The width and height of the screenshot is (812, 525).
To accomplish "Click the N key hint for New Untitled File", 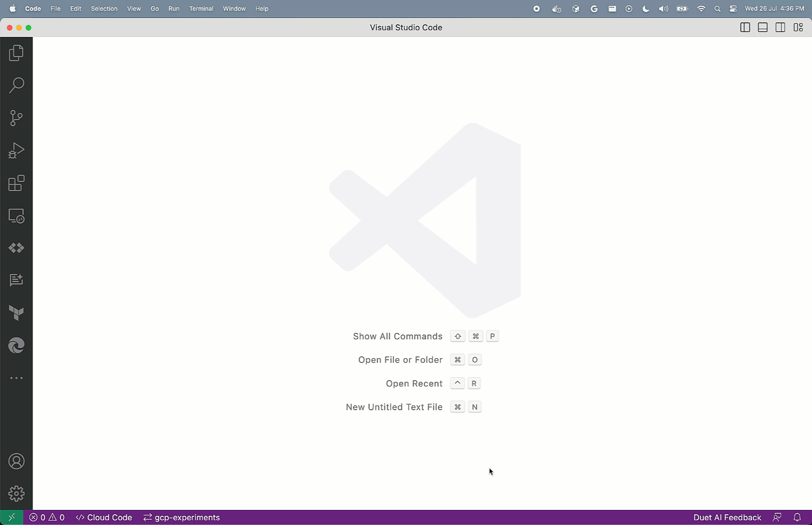I will tap(475, 407).
